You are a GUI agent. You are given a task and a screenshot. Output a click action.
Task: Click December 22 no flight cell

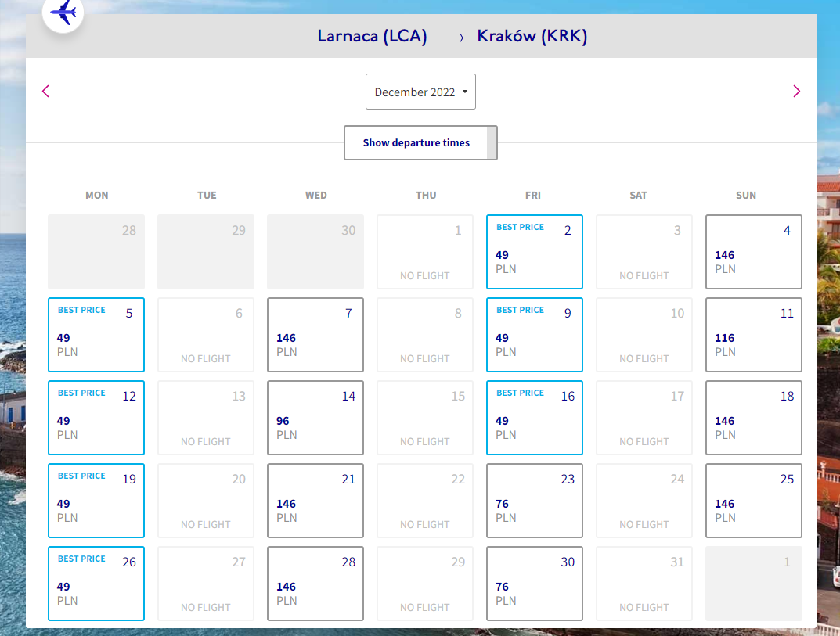[x=425, y=501]
